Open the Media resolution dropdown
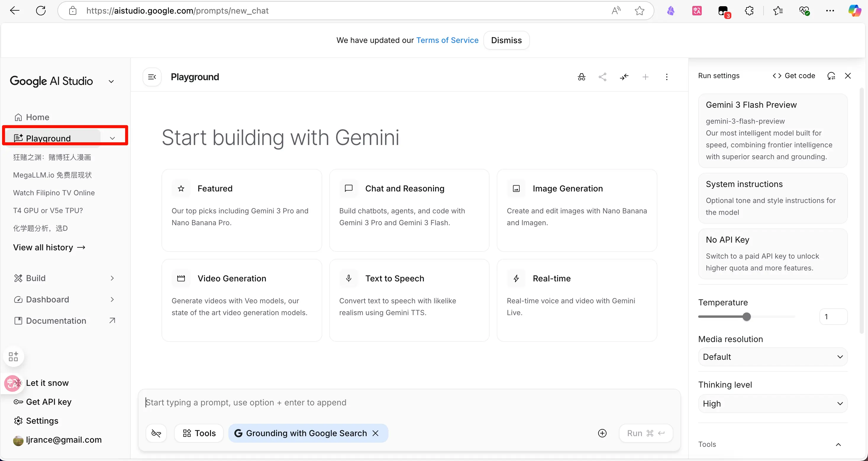Screen dimensions: 868x461 click(772, 357)
